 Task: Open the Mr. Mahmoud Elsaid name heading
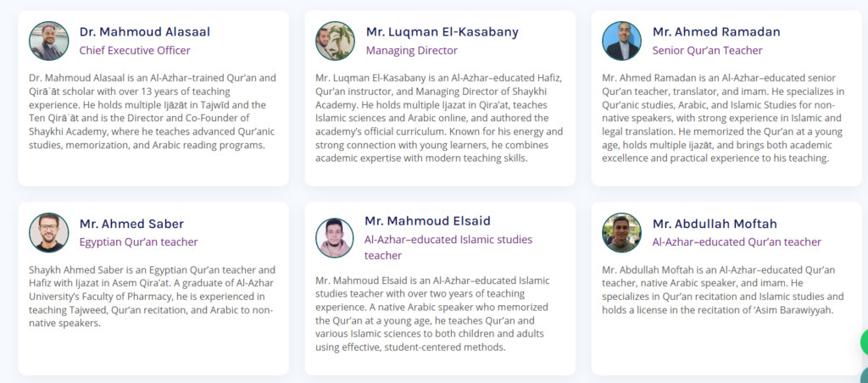point(427,221)
